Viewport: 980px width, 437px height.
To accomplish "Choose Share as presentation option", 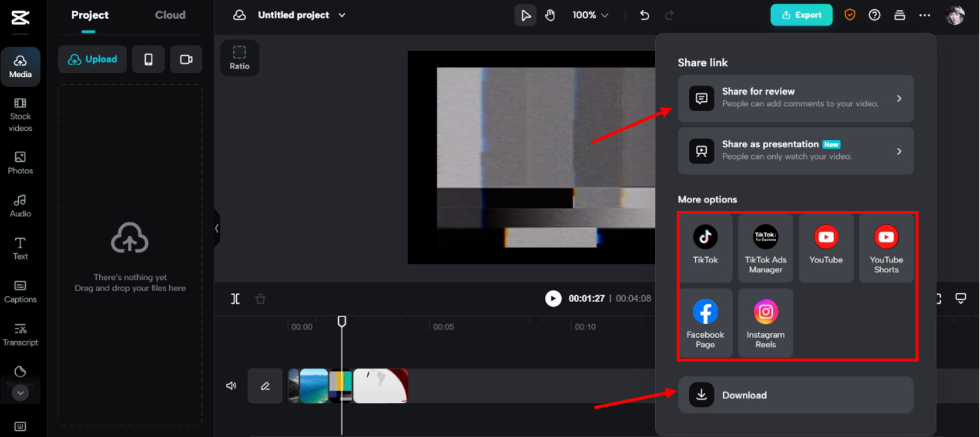I will tap(796, 151).
